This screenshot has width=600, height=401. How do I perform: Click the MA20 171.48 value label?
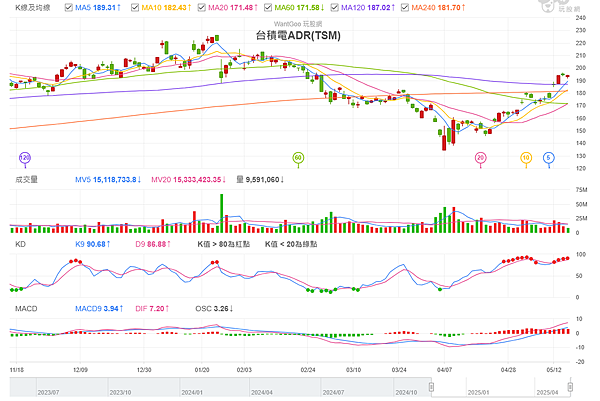pyautogui.click(x=233, y=8)
